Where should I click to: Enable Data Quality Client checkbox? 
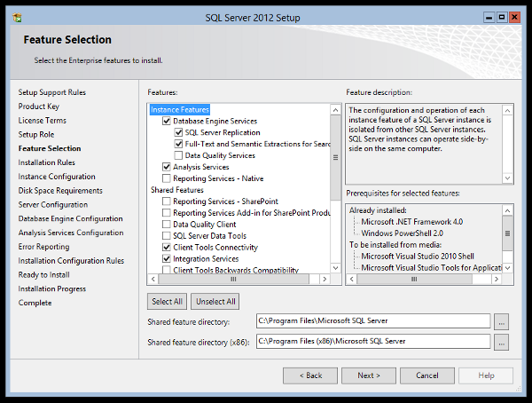(167, 225)
